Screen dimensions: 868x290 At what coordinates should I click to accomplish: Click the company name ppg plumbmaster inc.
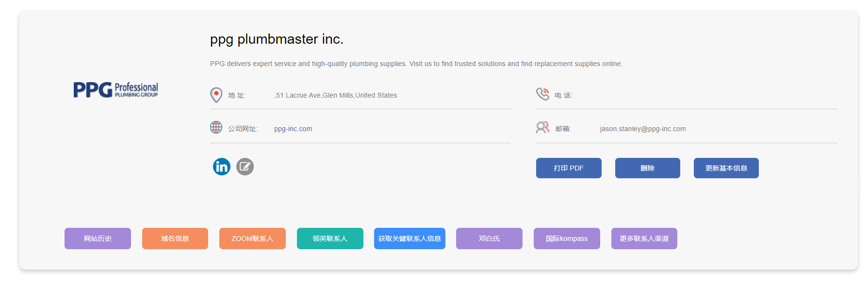point(277,39)
